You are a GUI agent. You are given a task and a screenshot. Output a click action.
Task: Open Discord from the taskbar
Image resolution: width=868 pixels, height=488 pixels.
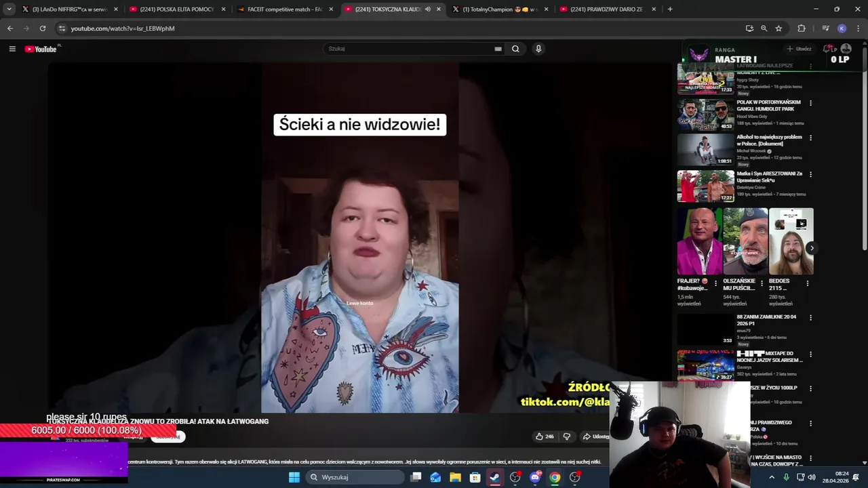click(535, 477)
